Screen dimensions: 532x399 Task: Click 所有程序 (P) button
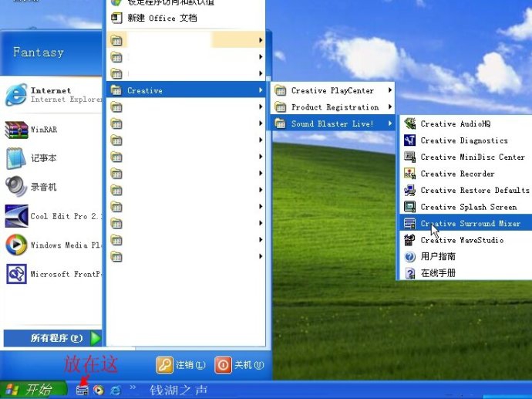52,338
